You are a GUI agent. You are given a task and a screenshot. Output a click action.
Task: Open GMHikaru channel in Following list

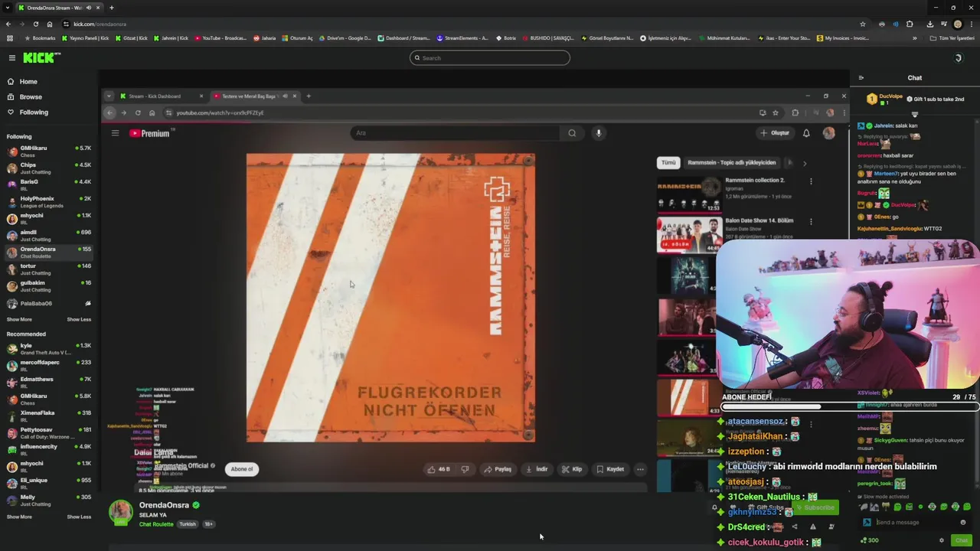click(x=49, y=151)
